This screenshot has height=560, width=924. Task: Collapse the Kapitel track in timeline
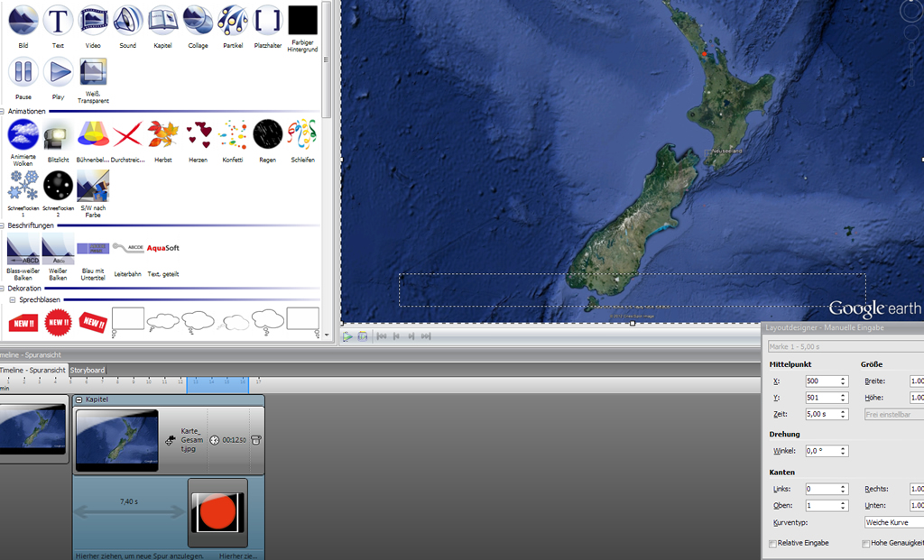click(x=79, y=399)
